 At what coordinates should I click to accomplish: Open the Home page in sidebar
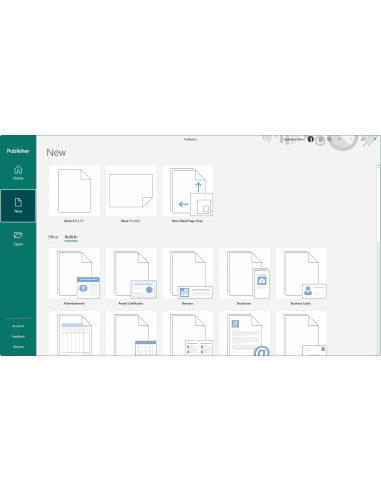tap(18, 173)
